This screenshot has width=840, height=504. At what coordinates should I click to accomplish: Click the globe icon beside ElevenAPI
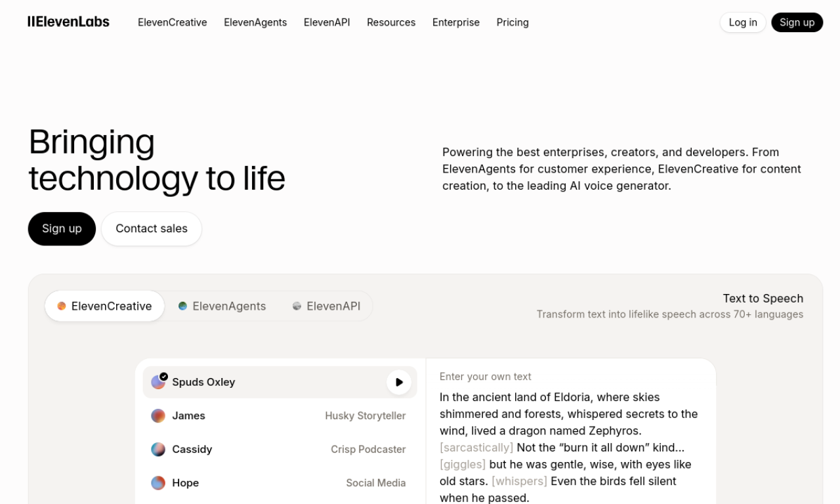point(297,305)
